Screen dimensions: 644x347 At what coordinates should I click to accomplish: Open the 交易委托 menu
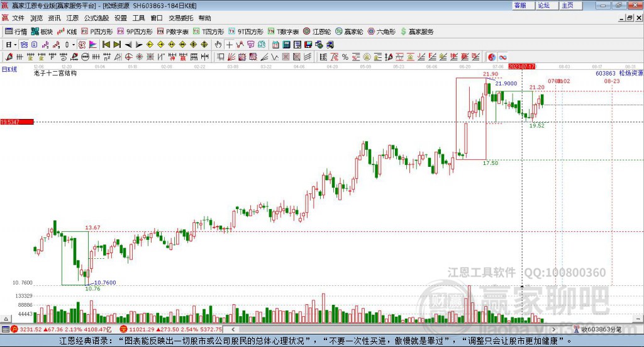click(x=180, y=18)
